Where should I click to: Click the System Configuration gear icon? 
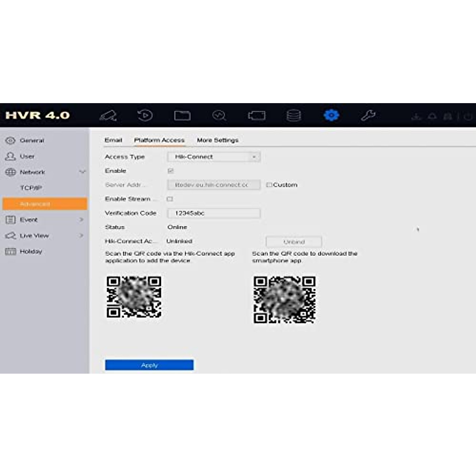pos(331,115)
